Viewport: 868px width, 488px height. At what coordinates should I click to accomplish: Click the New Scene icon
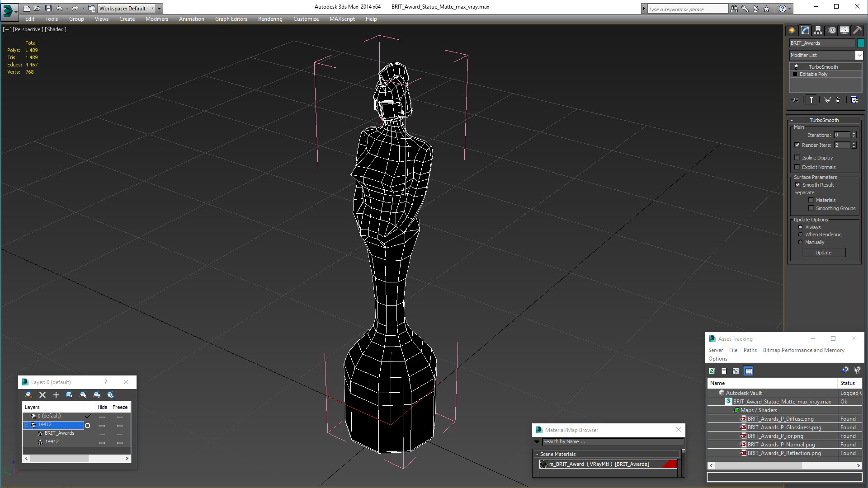27,8
